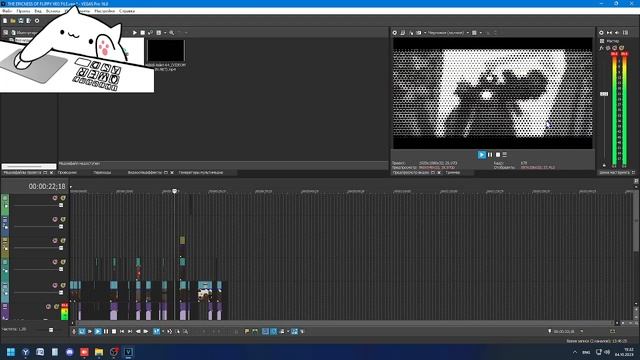The image size is (640, 360).
Task: Play video in the preview window
Action: tap(482, 155)
